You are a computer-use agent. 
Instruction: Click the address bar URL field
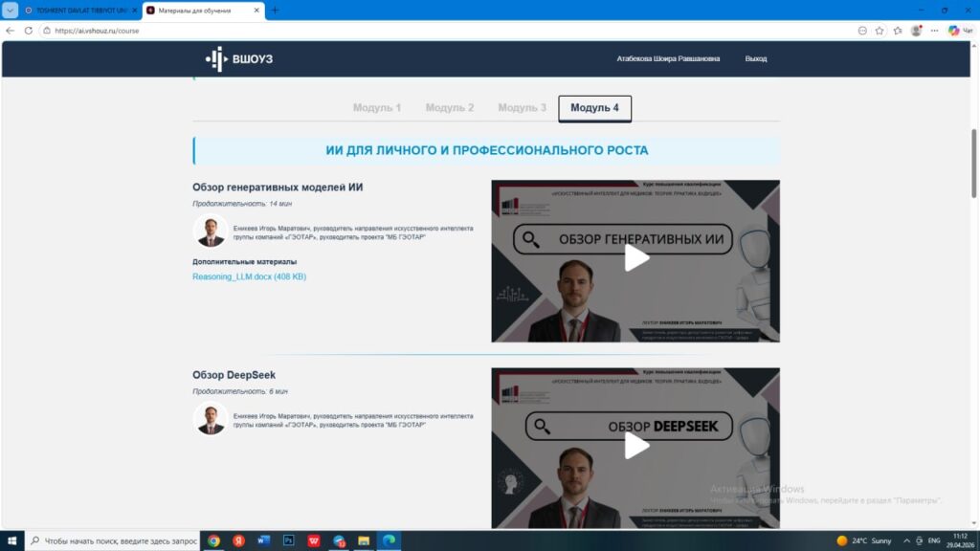coord(383,31)
